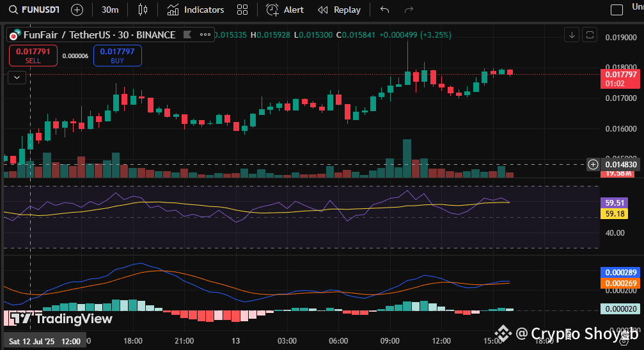
Task: Open the 30m timeframe selector
Action: [110, 10]
